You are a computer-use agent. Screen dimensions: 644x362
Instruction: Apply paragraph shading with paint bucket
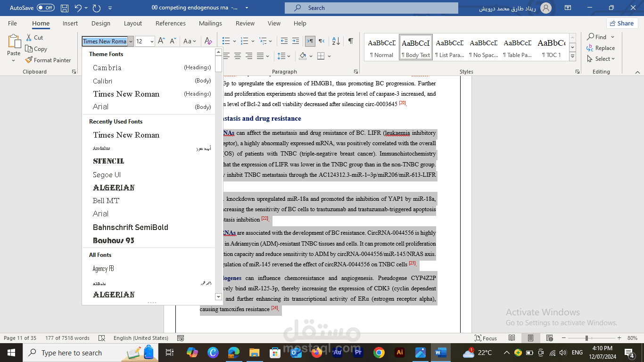pos(303,56)
